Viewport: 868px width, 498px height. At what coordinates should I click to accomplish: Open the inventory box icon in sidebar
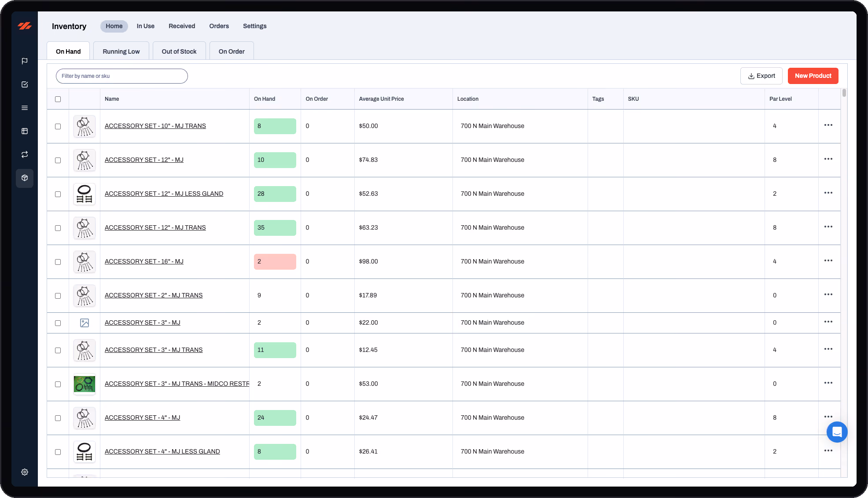(x=25, y=178)
